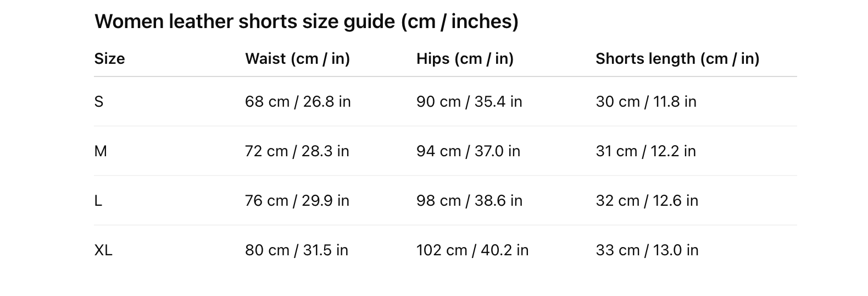Click hips value 98 cm / 38.6 in
Screen dimensions: 868x296
pos(469,201)
